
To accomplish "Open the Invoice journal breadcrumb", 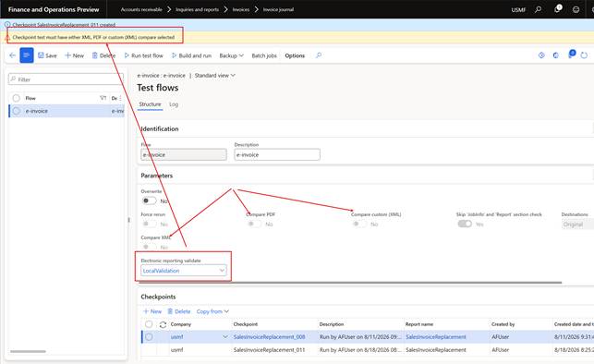I will tap(278, 9).
